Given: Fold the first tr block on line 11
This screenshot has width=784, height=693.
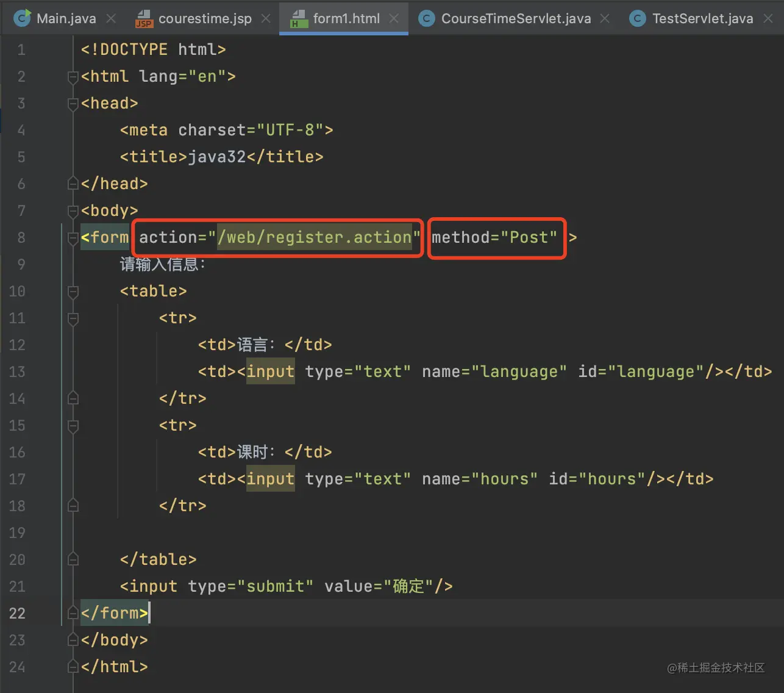Looking at the screenshot, I should coord(73,318).
